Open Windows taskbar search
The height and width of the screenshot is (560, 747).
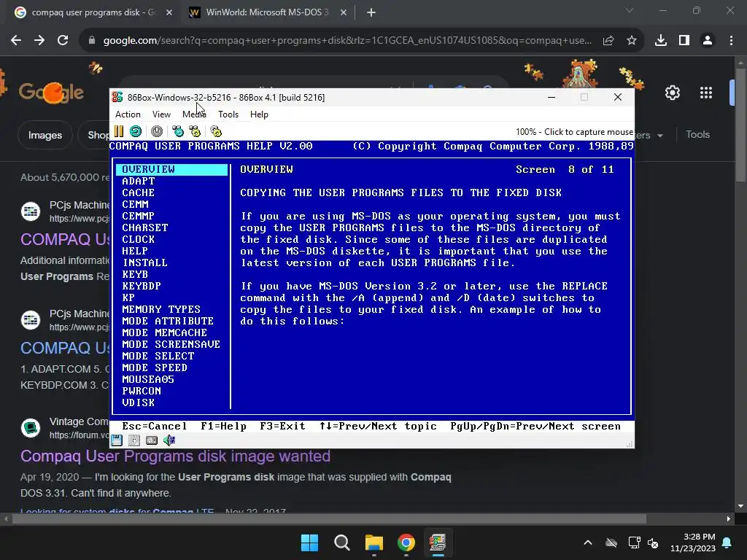pos(342,542)
